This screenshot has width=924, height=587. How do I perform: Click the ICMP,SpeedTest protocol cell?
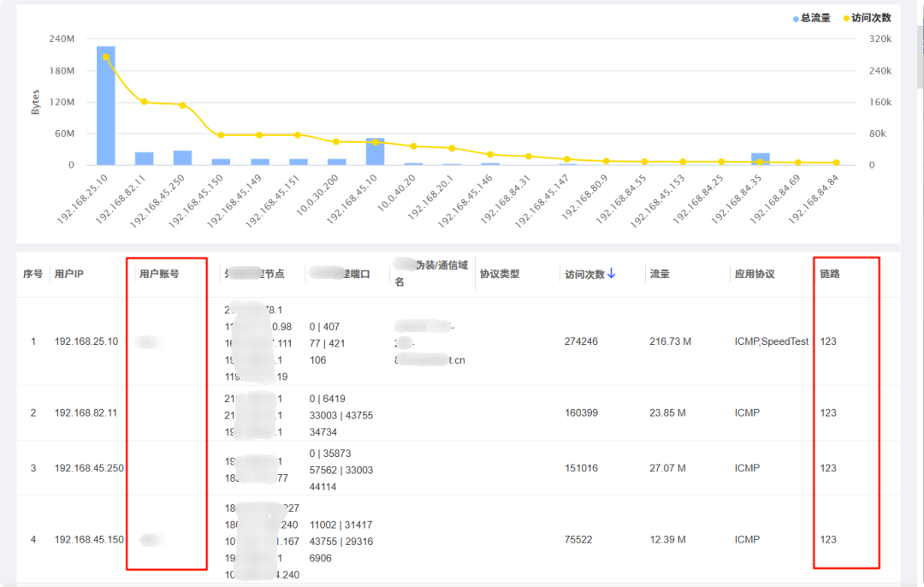coord(772,341)
